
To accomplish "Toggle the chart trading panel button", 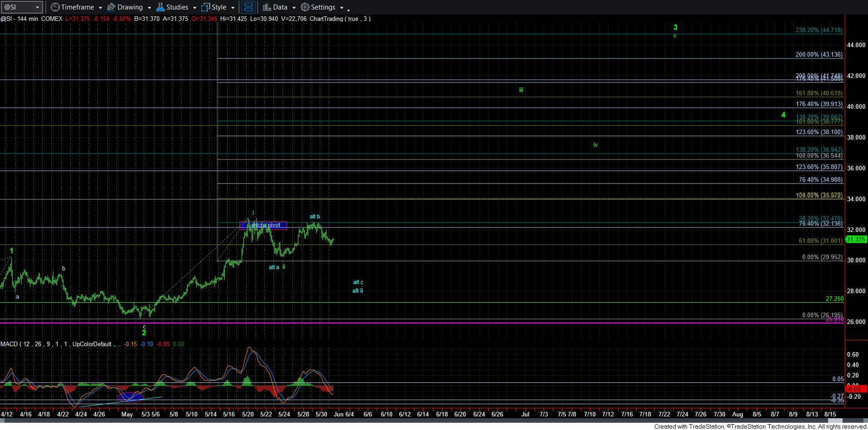I will (x=248, y=7).
